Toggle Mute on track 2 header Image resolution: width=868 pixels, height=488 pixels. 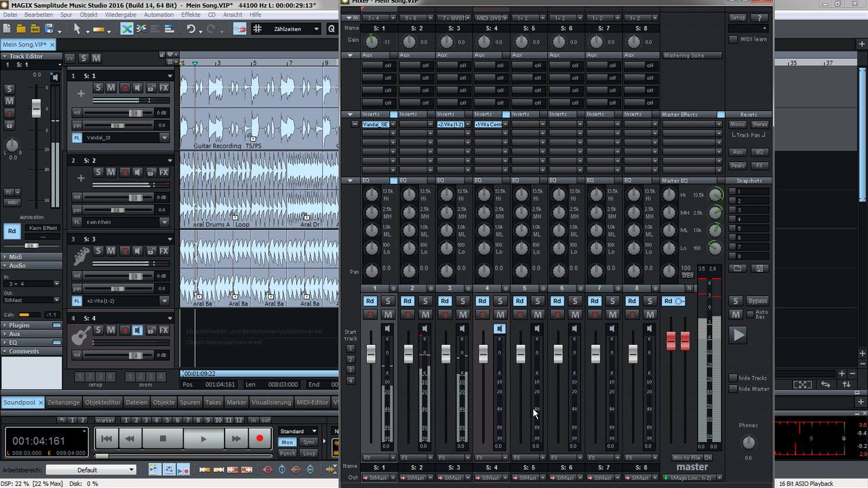point(111,173)
